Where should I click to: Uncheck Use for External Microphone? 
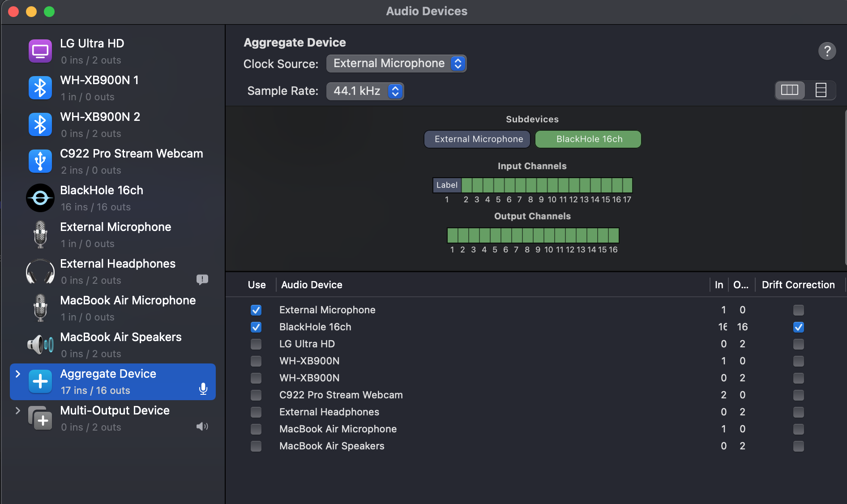pyautogui.click(x=256, y=310)
